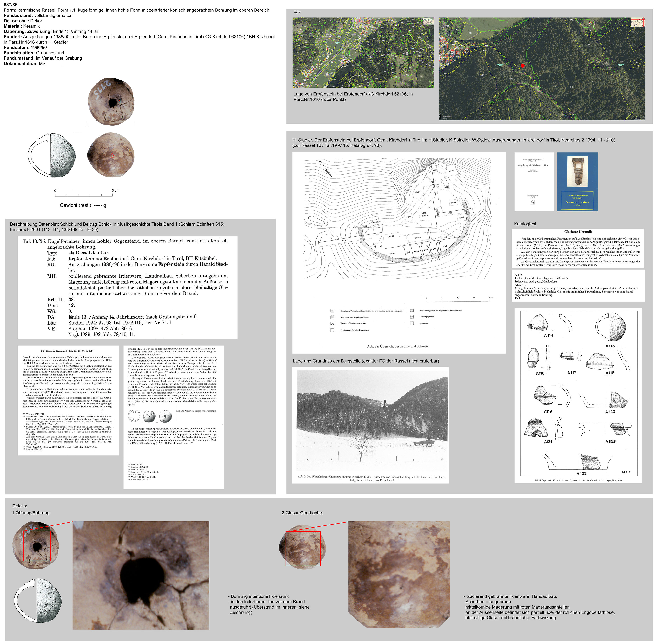Open the blue book cover with carved figure
The image size is (658, 644).
pos(577,182)
